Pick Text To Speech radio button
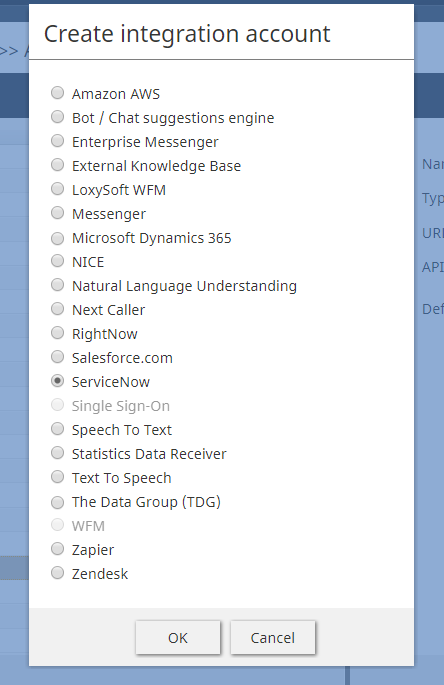Screen dimensions: 444x685 click(x=57, y=477)
